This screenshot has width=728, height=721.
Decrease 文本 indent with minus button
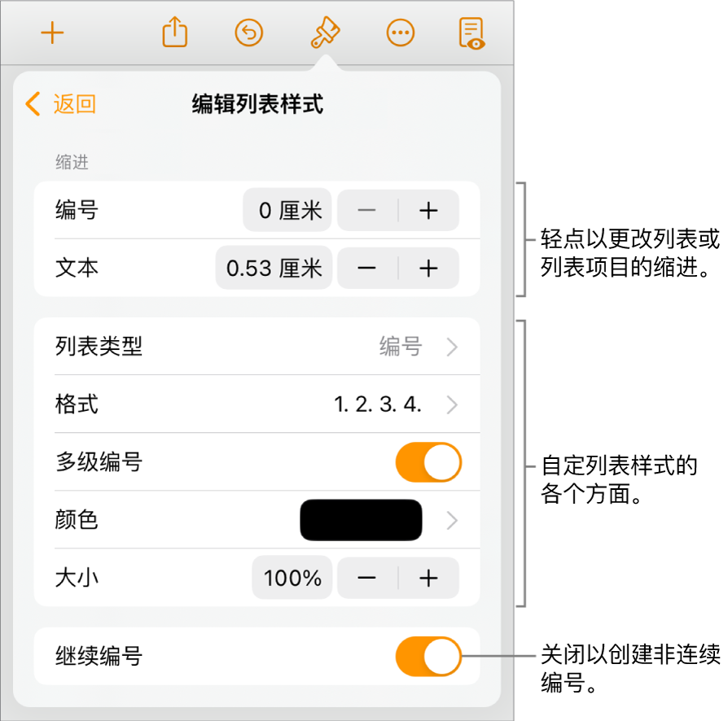click(366, 268)
